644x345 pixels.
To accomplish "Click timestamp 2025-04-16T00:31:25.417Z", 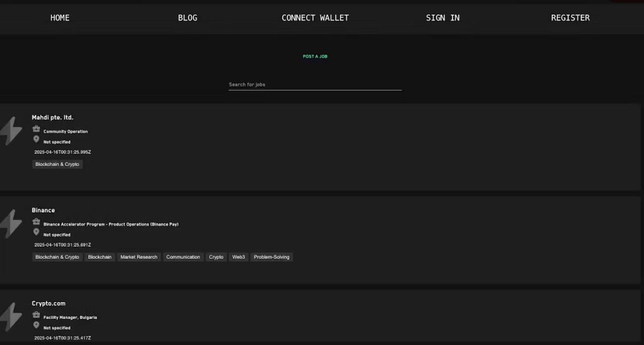I will coord(62,338).
